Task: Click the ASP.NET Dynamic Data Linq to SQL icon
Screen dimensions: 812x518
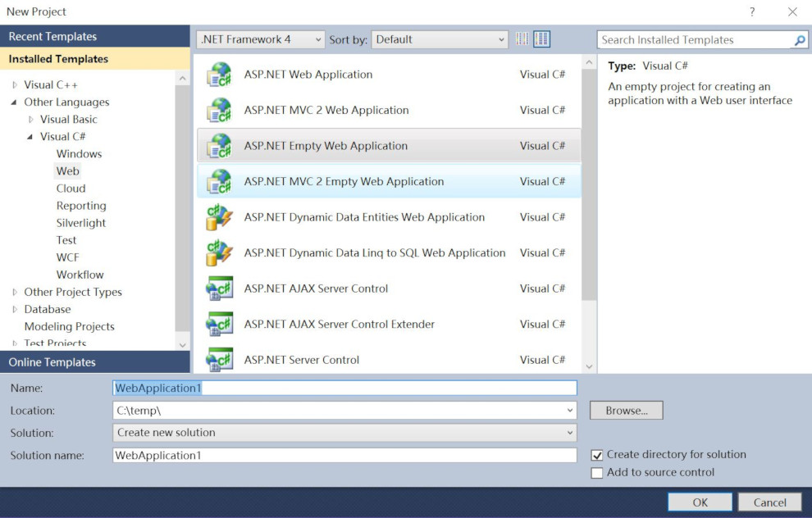Action: [x=220, y=252]
